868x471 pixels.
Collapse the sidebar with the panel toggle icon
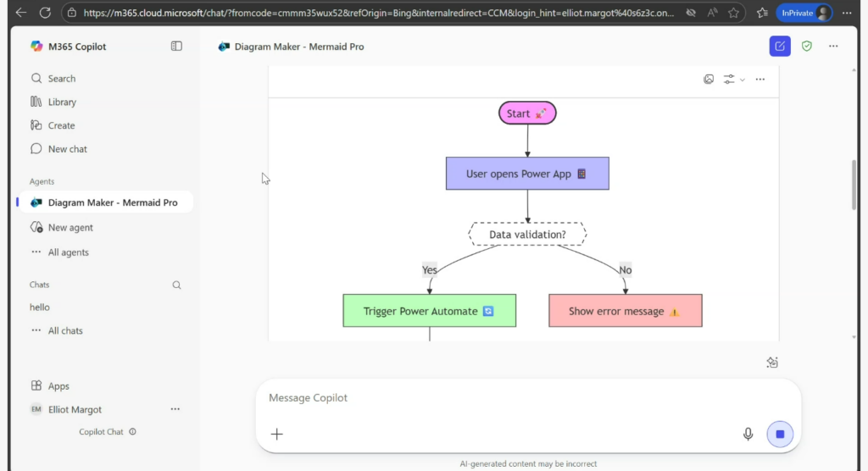coord(176,47)
